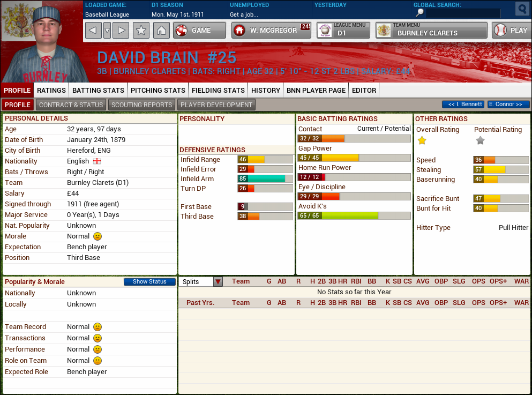Viewport: 532px width, 395px height.
Task: Go to previous player I. Bennett
Action: click(x=463, y=105)
